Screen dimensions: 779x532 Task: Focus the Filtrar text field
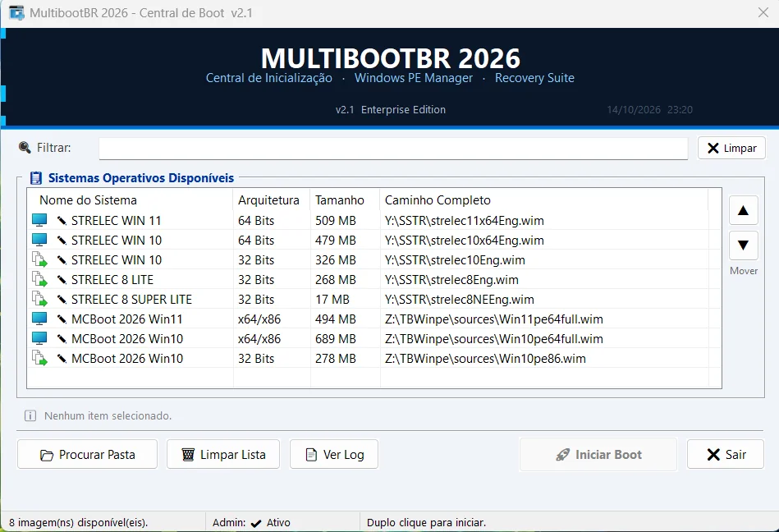pyautogui.click(x=393, y=148)
